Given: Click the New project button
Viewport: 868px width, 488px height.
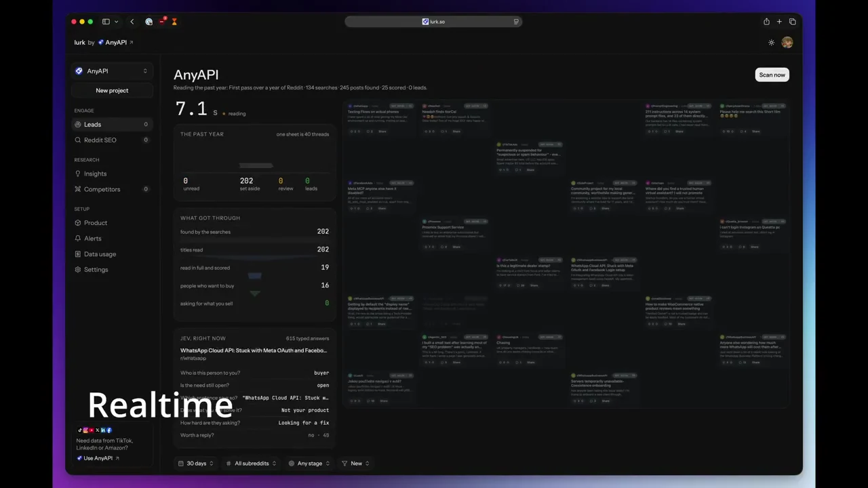Looking at the screenshot, I should [112, 90].
